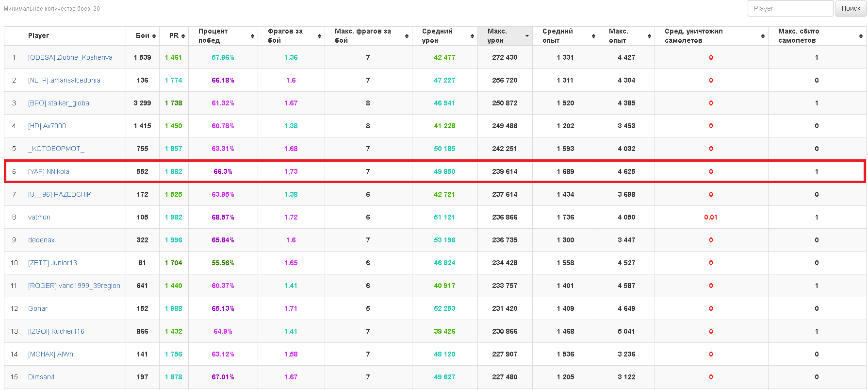This screenshot has width=868, height=390.
Task: Open player [BPO] stalker_giobal profile
Action: point(59,103)
